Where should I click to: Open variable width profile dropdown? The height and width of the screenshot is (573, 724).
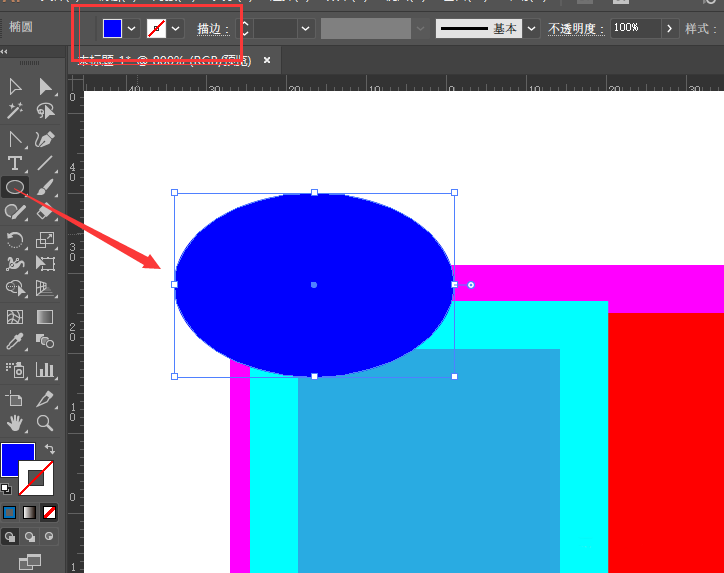tap(420, 29)
